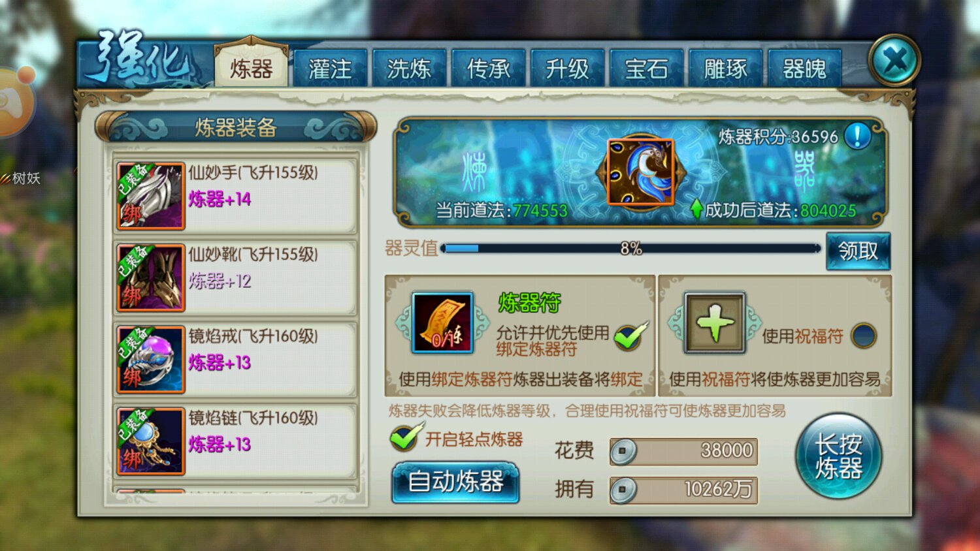Viewport: 980px width, 551px height.
Task: Close the 强化 panel with X
Action: 894,61
